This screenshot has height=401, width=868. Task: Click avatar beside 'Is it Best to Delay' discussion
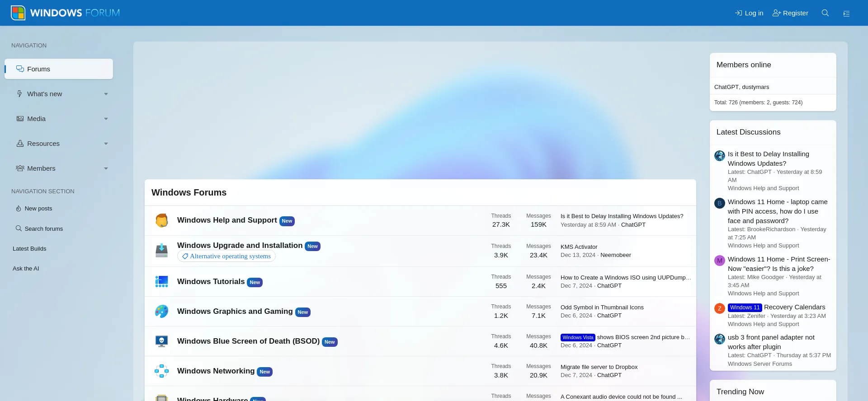click(x=720, y=156)
